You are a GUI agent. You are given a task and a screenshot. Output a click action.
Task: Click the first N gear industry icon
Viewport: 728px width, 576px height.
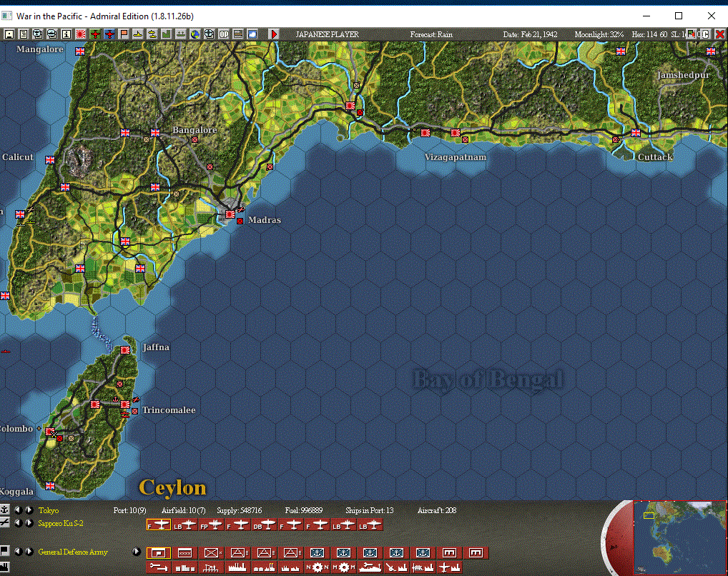pyautogui.click(x=317, y=567)
